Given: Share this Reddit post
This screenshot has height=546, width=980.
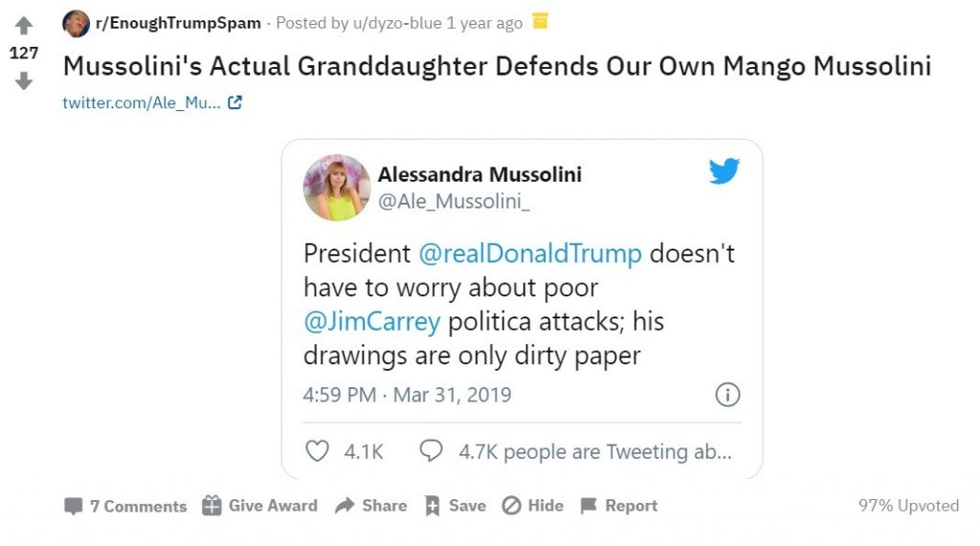Looking at the screenshot, I should [x=371, y=505].
